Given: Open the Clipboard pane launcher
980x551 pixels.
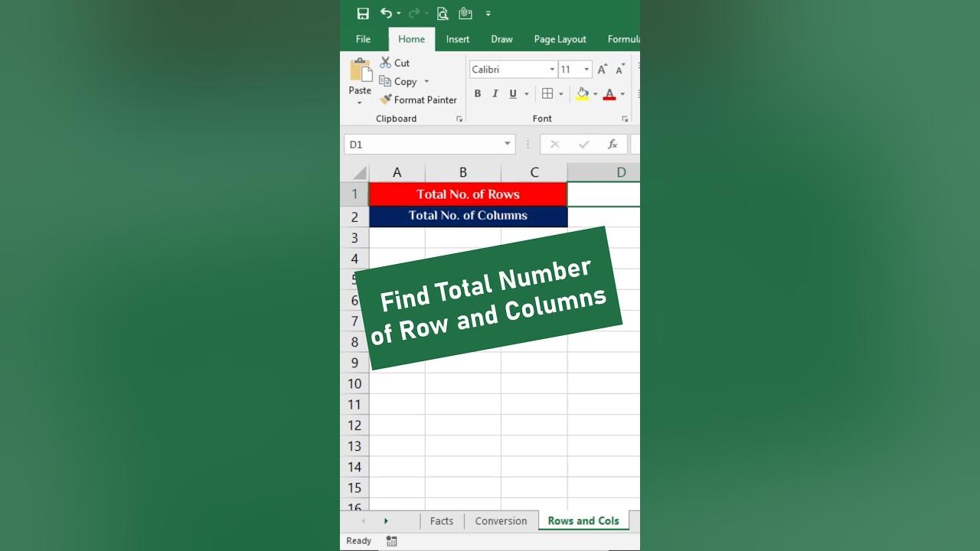Looking at the screenshot, I should (x=459, y=119).
